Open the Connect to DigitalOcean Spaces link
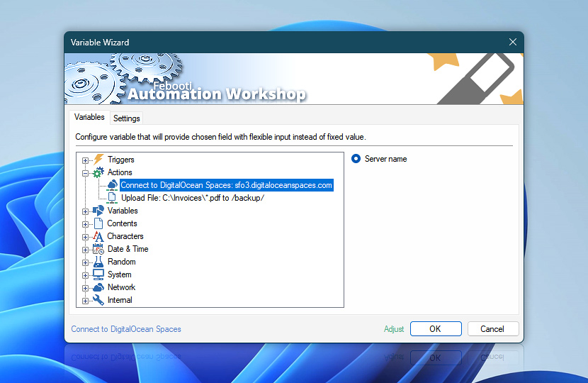588x383 pixels. 126,329
